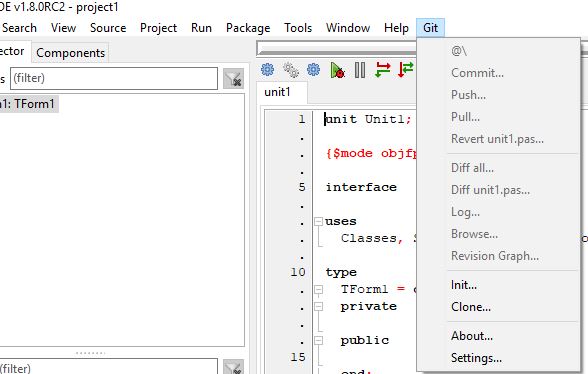Image resolution: width=588 pixels, height=374 pixels.
Task: Click Revert unit1.pas... in Git menu
Action: click(499, 139)
